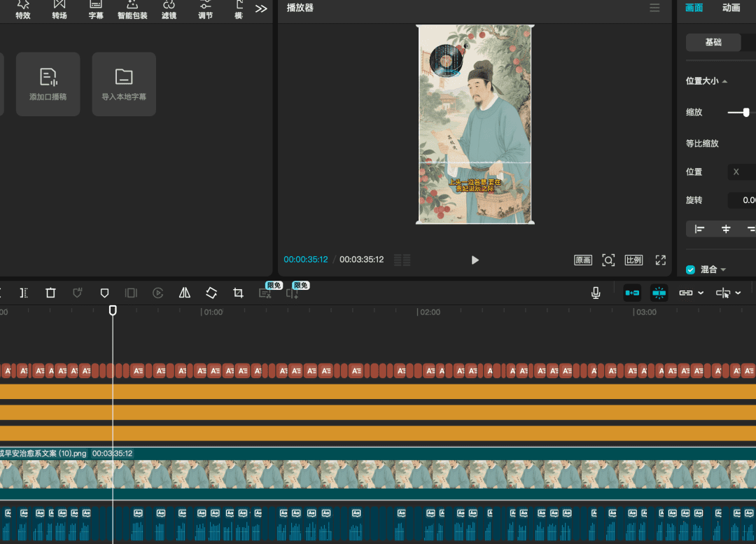Click the 缩放 scale slider handle
The image size is (756, 544).
746,112
